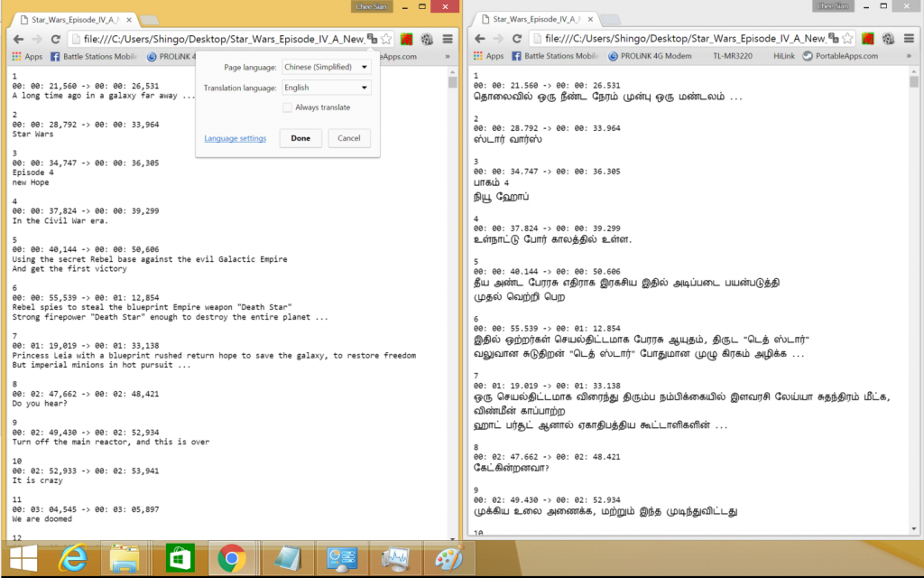The height and width of the screenshot is (578, 924).
Task: Open Language settings link
Action: pyautogui.click(x=236, y=138)
